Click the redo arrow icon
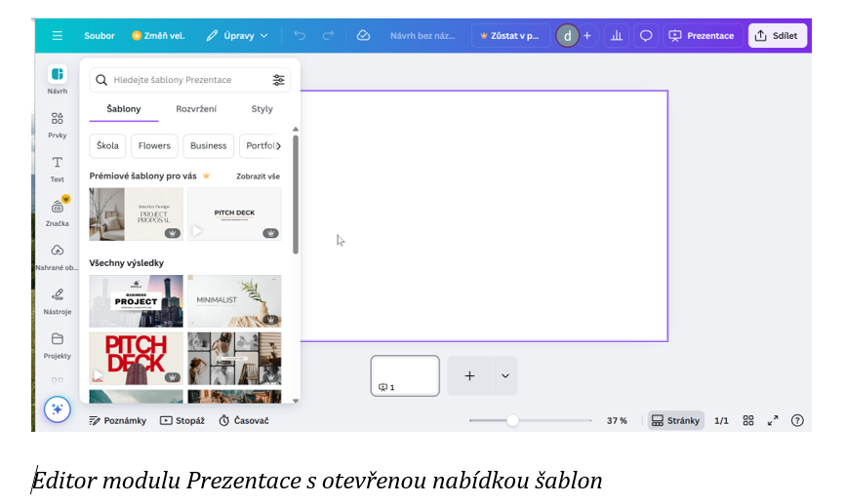This screenshot has width=845, height=504. (327, 36)
